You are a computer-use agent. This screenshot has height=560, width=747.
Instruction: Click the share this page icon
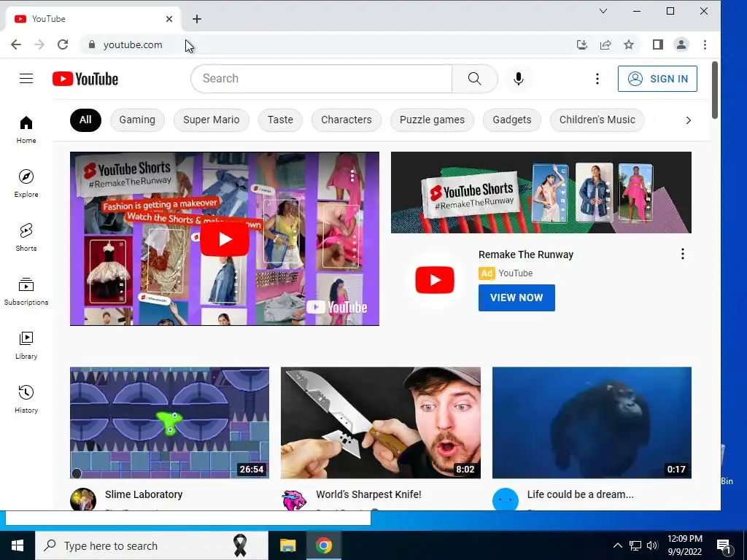605,44
